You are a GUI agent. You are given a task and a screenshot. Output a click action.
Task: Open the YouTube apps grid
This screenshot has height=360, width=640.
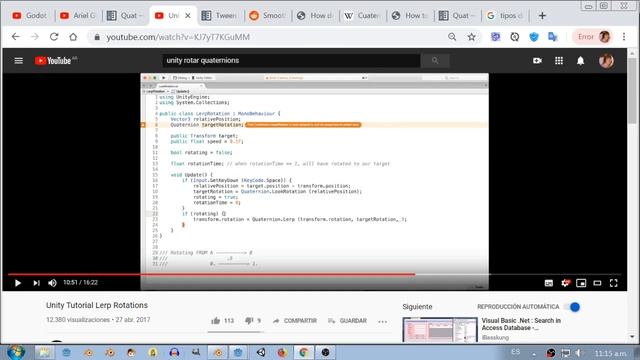tap(559, 61)
